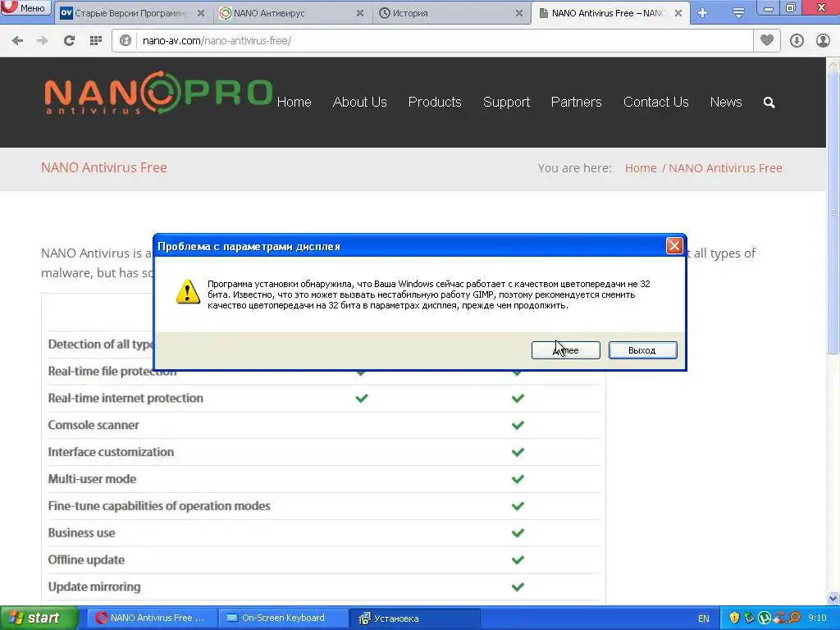Open the downloads icon
Screen dimensions: 840x630
(797, 41)
